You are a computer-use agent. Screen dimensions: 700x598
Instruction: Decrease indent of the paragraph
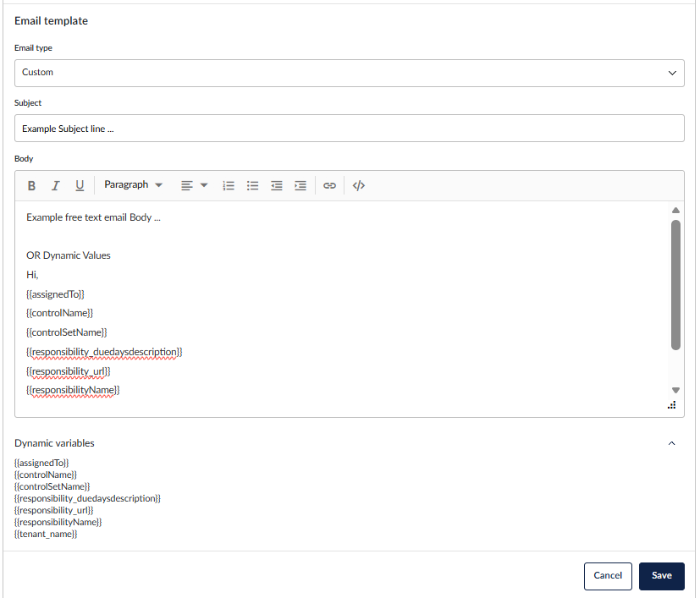coord(276,186)
